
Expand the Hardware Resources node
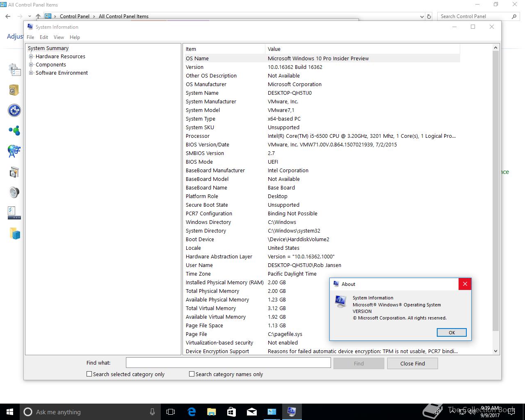tap(31, 57)
